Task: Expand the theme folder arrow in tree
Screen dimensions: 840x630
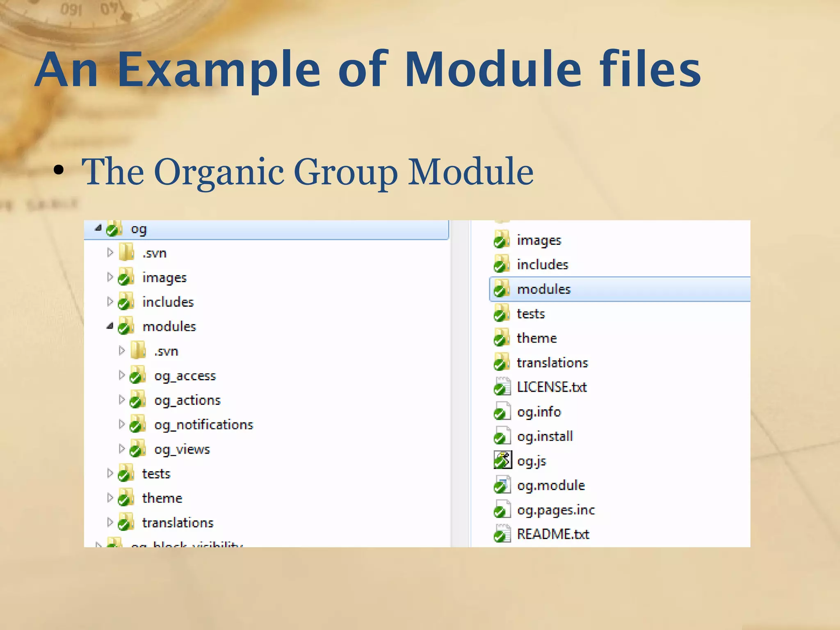Action: click(110, 498)
